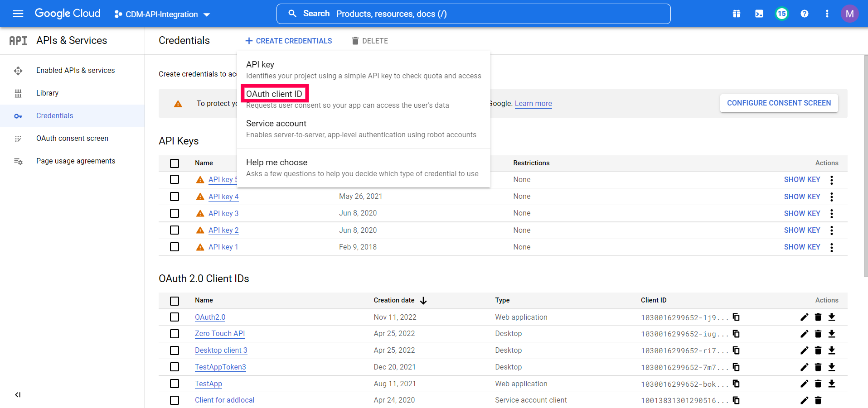The width and height of the screenshot is (868, 408).
Task: Sort by Creation date arrow
Action: 423,301
